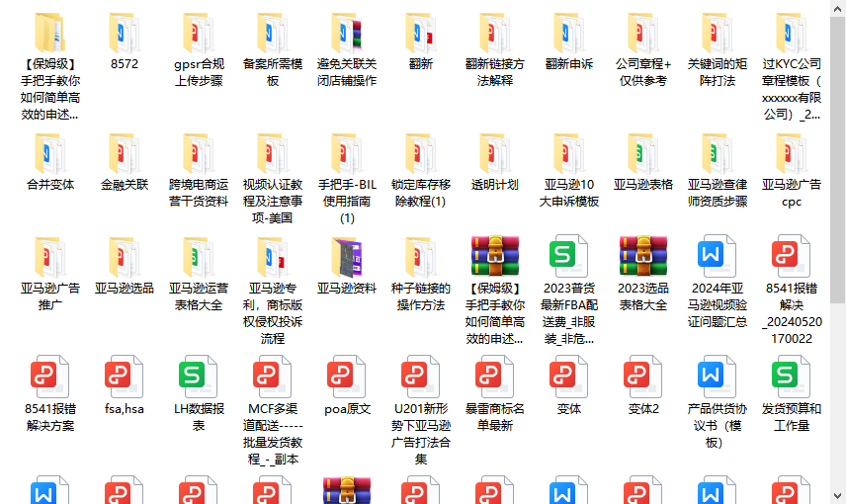846x504 pixels.
Task: Select the 种子链接的操作方法 folder
Action: coord(421,257)
